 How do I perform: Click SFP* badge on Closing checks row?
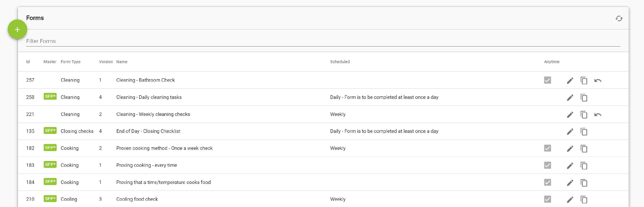pos(50,130)
